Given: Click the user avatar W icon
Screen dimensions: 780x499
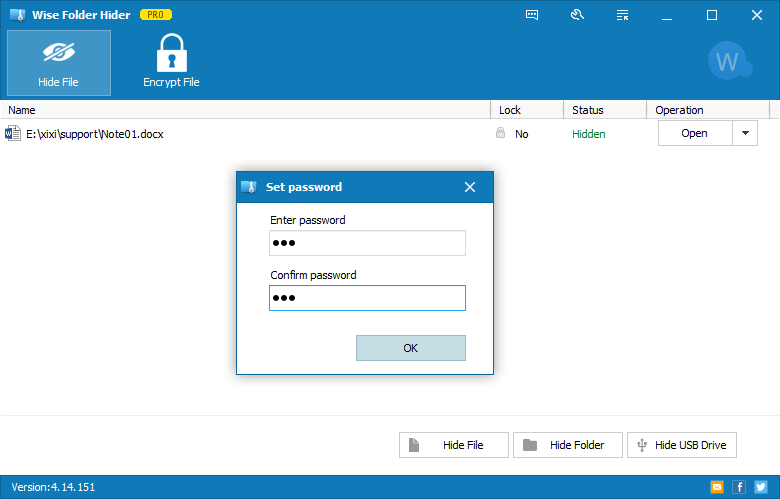Looking at the screenshot, I should pyautogui.click(x=729, y=61).
